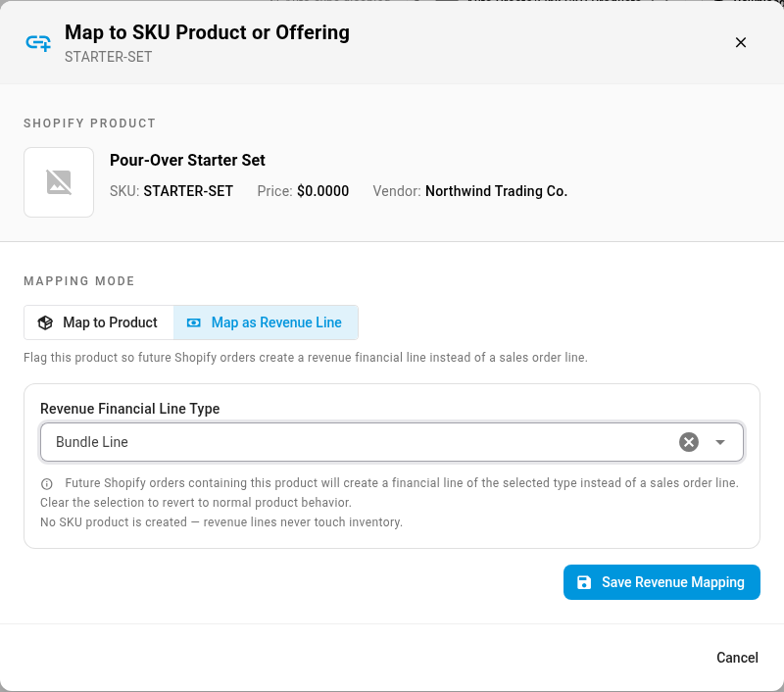This screenshot has width=784, height=692.
Task: Click the Pour-Over Starter Set title
Action: click(x=187, y=160)
